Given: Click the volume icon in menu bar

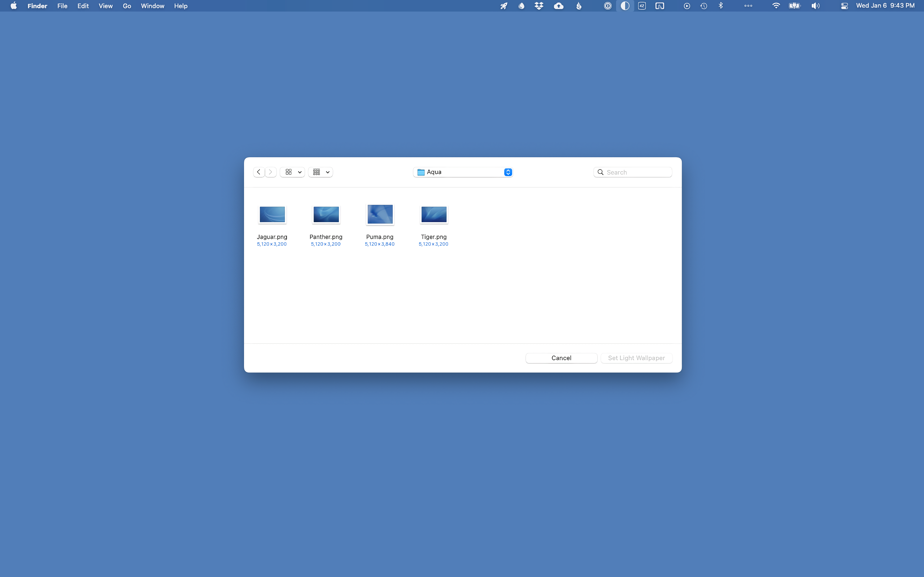Looking at the screenshot, I should (815, 6).
